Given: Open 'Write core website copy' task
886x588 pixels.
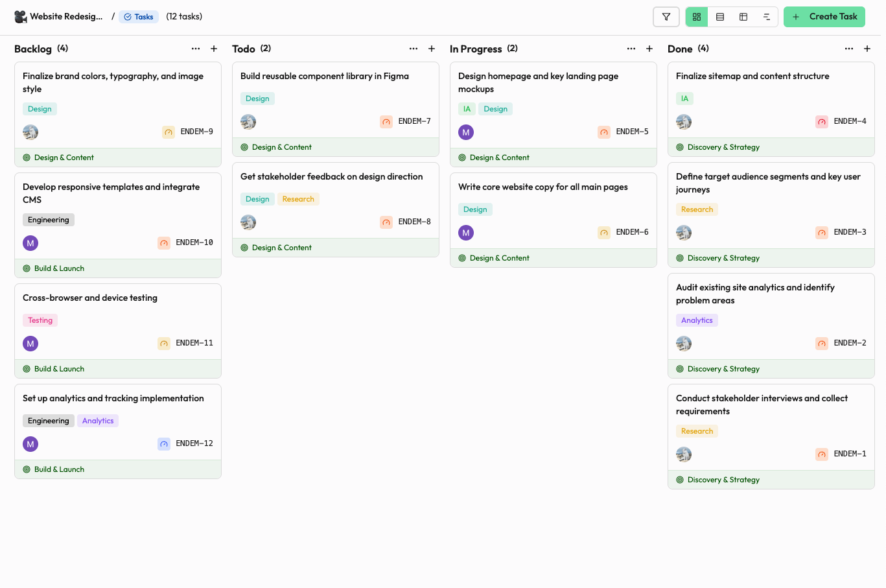Looking at the screenshot, I should click(543, 187).
